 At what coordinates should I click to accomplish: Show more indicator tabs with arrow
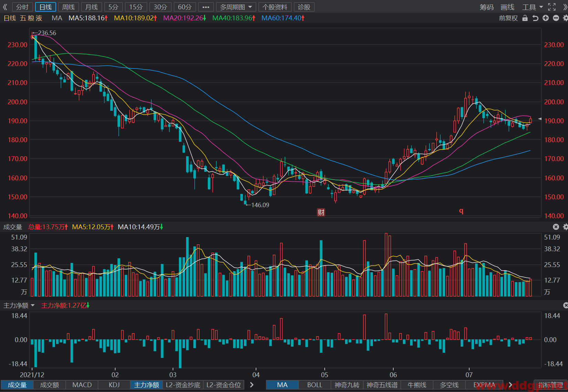(x=252, y=385)
